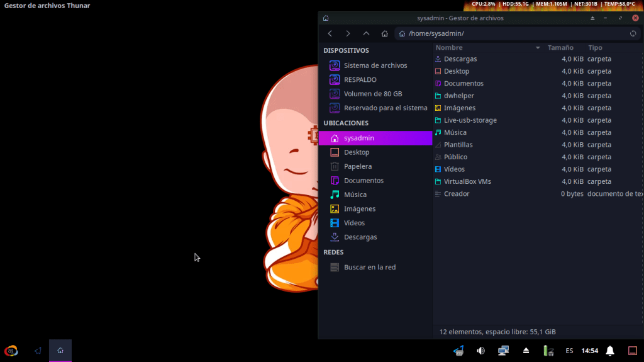Screen dimensions: 644x362
Task: Click the /home/sysadmin/ path field
Action: click(516, 33)
